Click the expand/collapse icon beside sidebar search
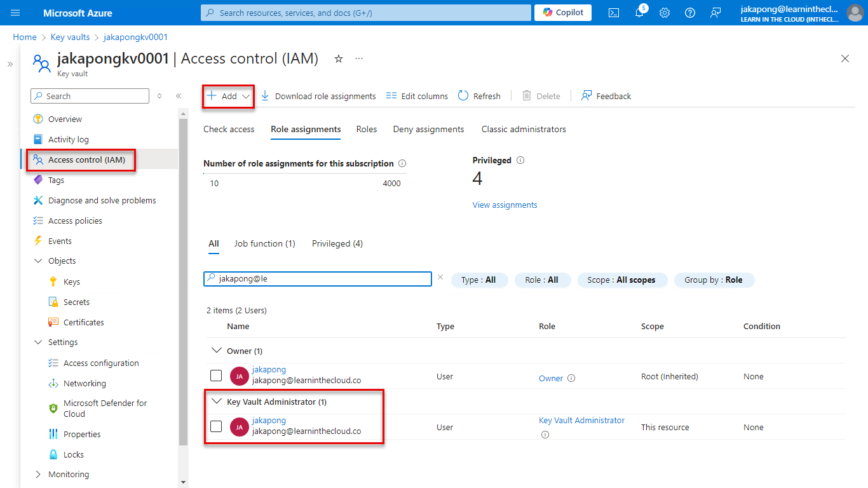868x488 pixels. tap(159, 96)
